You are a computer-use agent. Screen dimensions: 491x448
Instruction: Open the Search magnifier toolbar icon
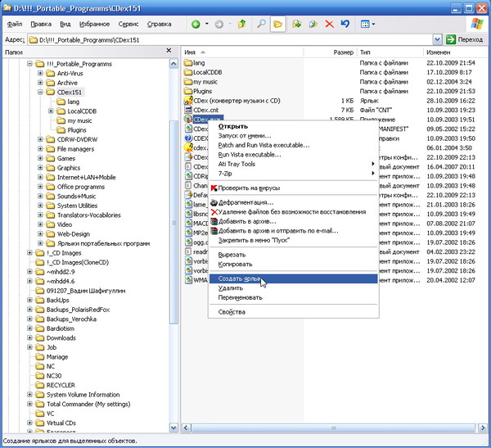pyautogui.click(x=261, y=24)
